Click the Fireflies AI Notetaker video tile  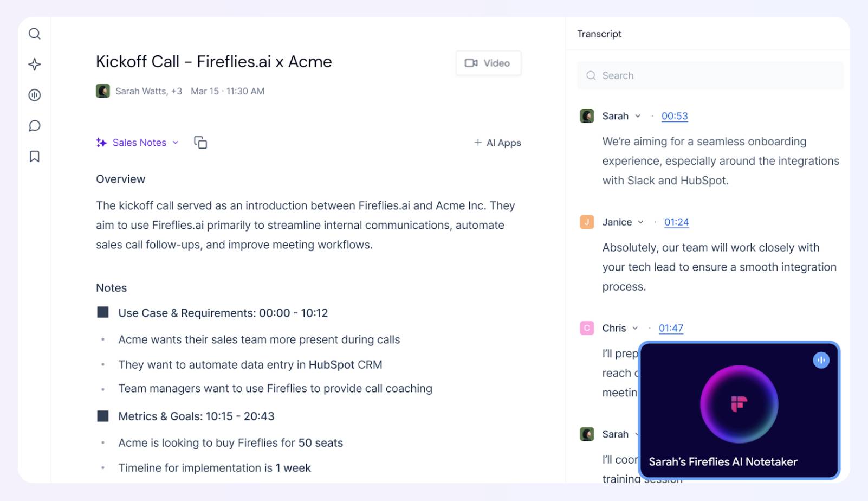(739, 410)
